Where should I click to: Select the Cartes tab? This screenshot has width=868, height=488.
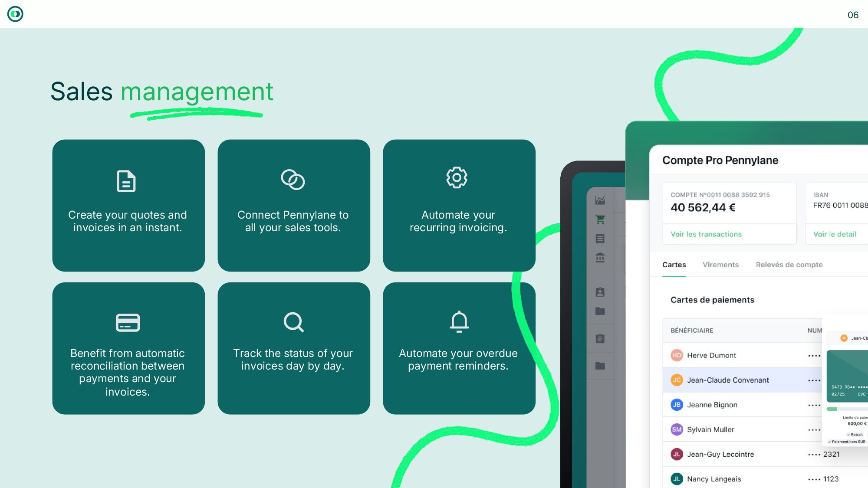[674, 265]
